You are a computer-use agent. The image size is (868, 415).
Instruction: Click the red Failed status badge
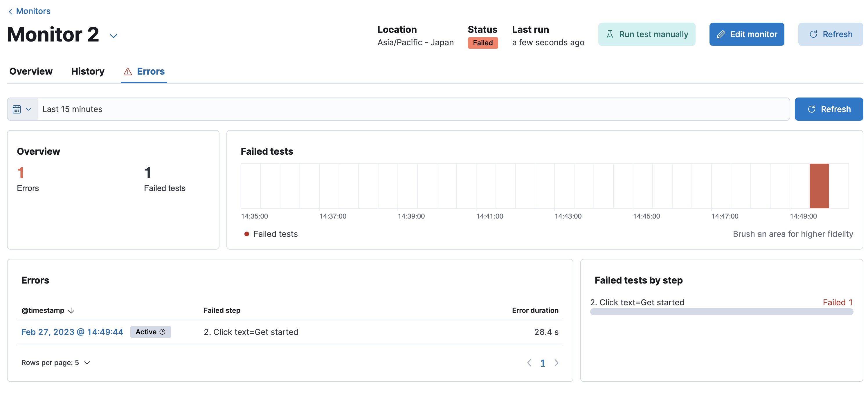pyautogui.click(x=482, y=43)
